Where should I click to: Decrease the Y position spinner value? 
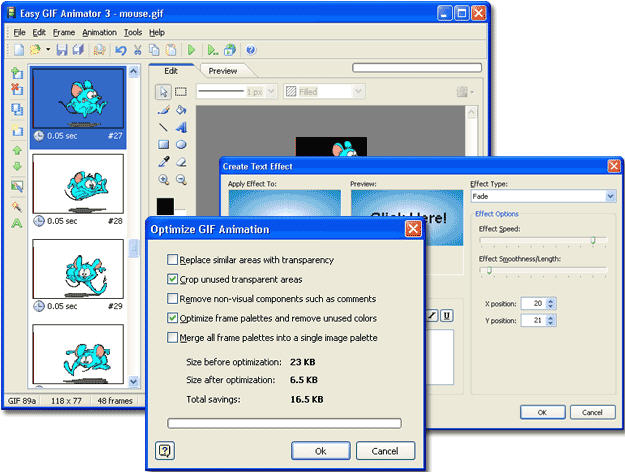pos(551,323)
